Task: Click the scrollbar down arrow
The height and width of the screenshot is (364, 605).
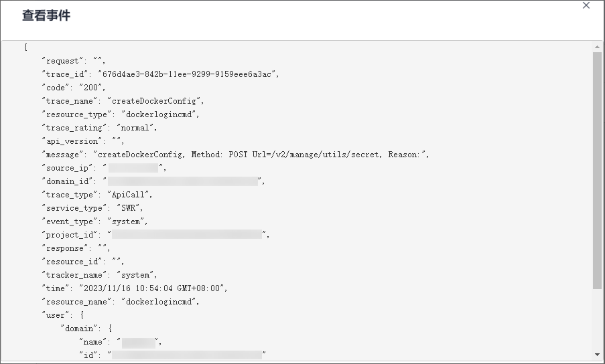Action: [597, 354]
